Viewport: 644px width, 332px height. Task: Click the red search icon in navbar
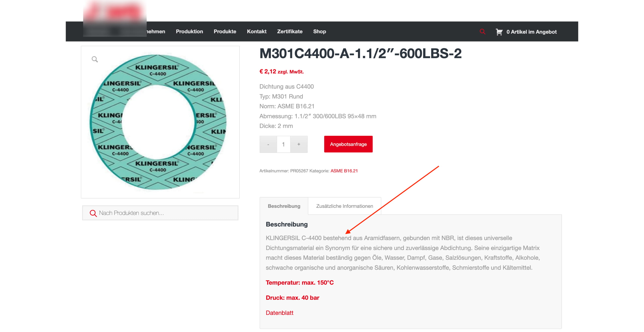point(482,31)
